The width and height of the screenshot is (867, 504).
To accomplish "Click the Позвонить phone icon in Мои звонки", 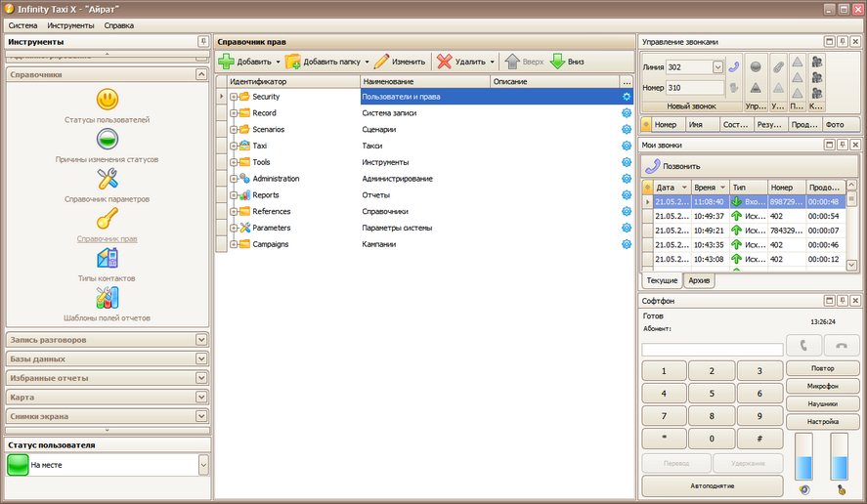I will (653, 166).
